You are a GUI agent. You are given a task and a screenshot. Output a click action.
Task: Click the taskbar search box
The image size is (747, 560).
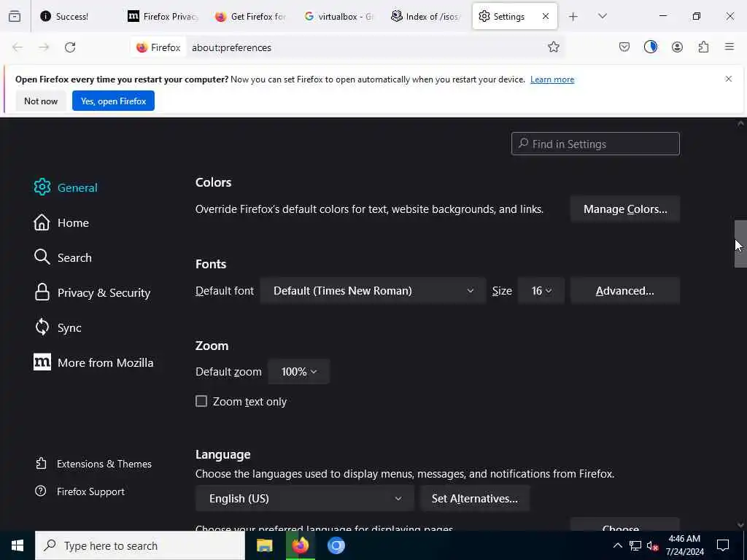click(x=140, y=545)
